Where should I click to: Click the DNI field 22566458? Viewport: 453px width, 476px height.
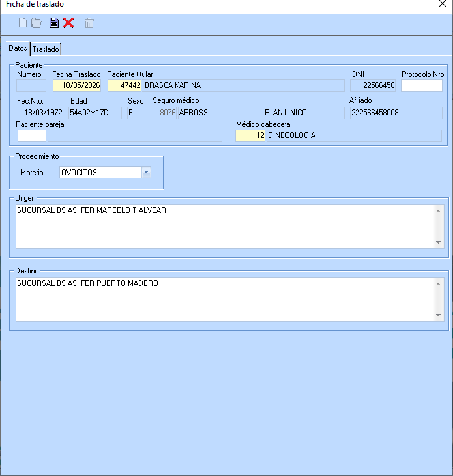(x=373, y=85)
